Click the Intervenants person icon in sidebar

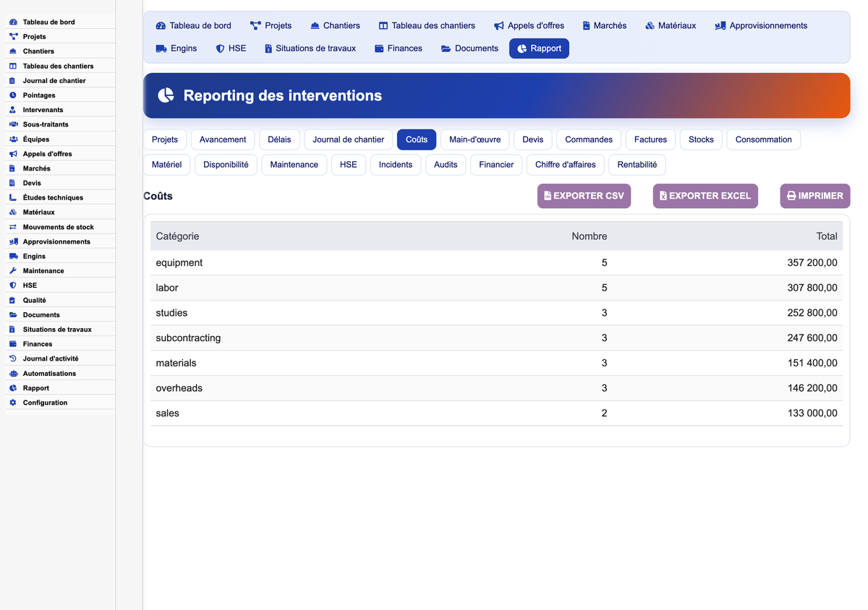(13, 110)
